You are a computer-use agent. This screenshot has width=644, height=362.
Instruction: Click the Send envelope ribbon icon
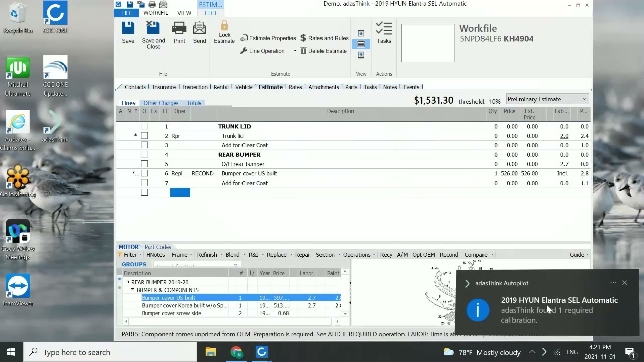[199, 28]
